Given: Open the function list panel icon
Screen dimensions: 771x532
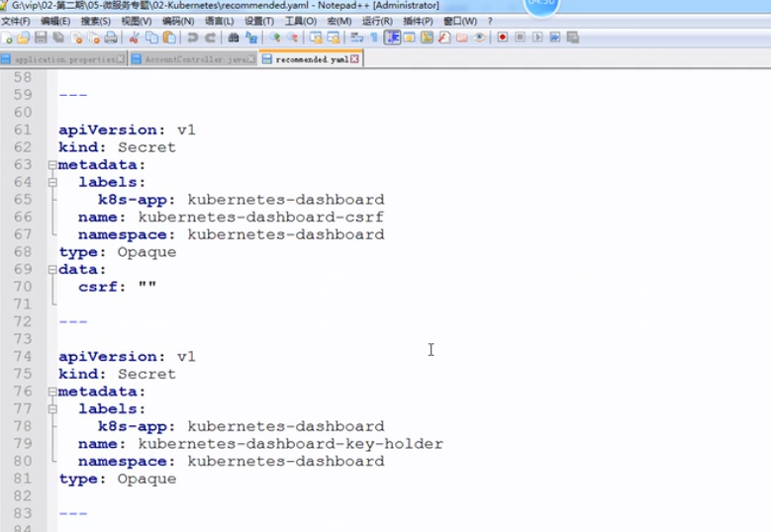Looking at the screenshot, I should pos(444,38).
